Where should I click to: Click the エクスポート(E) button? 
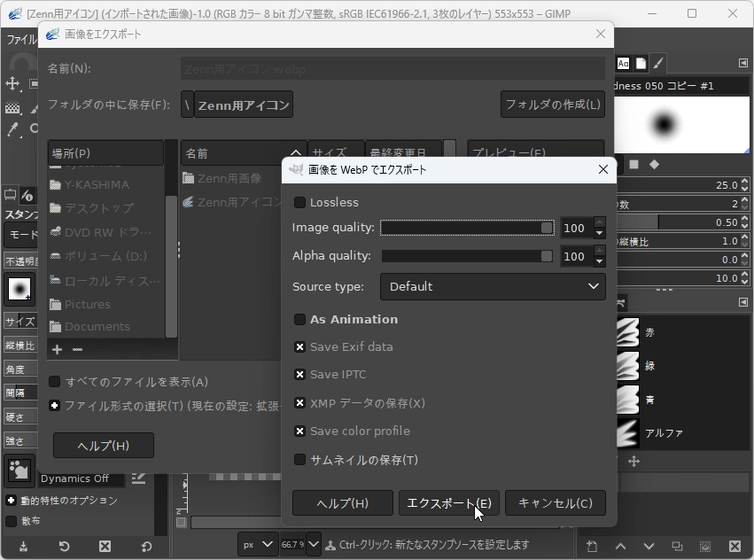[449, 503]
